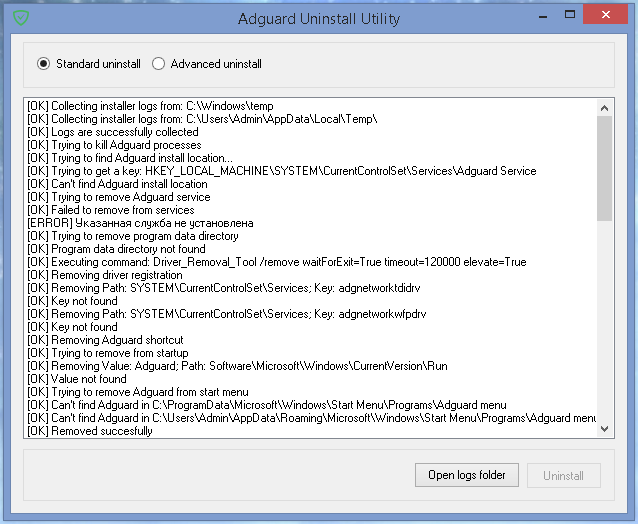The width and height of the screenshot is (638, 524).
Task: Click 'Trying to kill Adguard processes' line
Action: point(114,145)
